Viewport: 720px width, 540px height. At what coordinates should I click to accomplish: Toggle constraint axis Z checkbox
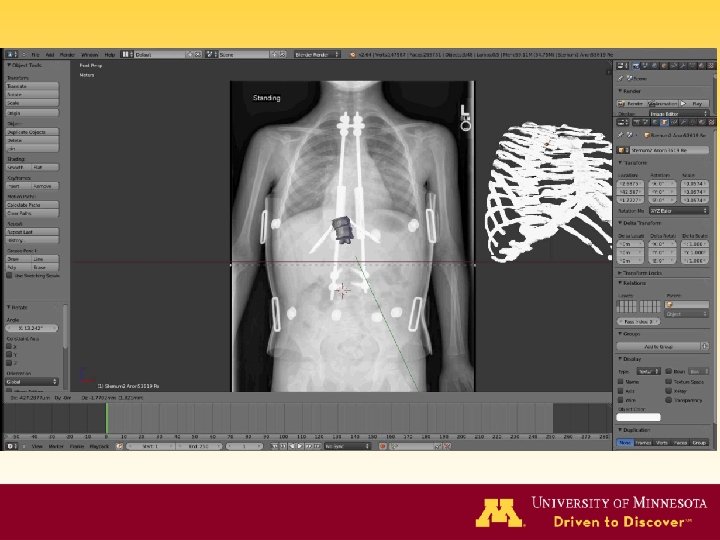pyautogui.click(x=9, y=363)
